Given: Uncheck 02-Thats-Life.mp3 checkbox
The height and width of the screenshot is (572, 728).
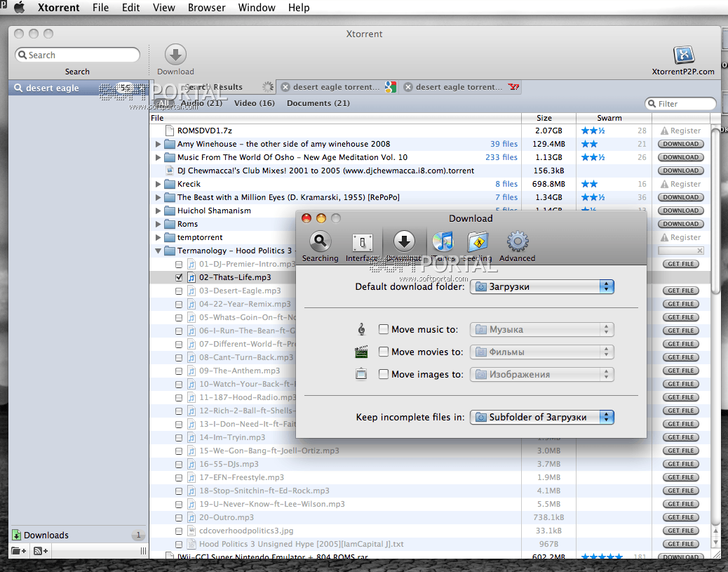Looking at the screenshot, I should coord(179,277).
